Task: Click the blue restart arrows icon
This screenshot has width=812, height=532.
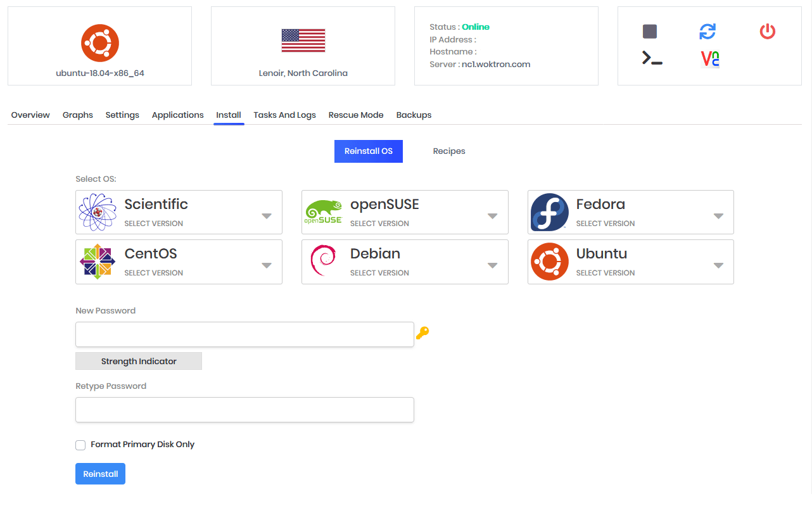Action: [x=707, y=31]
